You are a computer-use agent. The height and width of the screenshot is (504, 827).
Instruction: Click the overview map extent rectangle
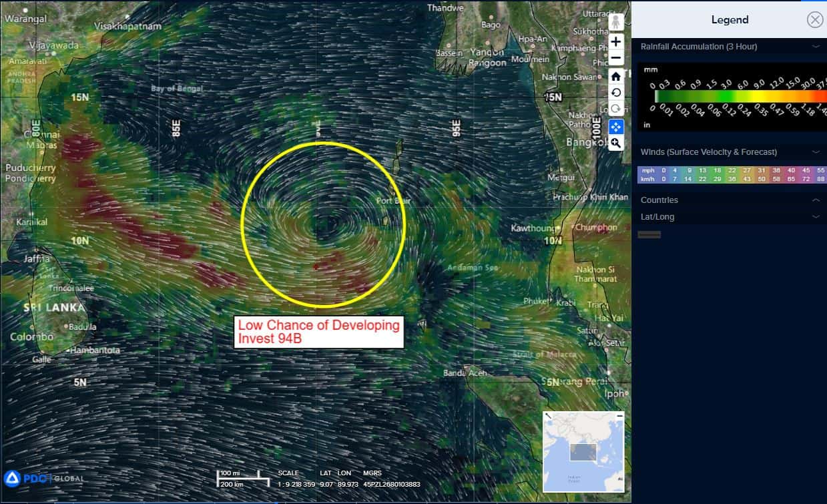click(x=583, y=452)
